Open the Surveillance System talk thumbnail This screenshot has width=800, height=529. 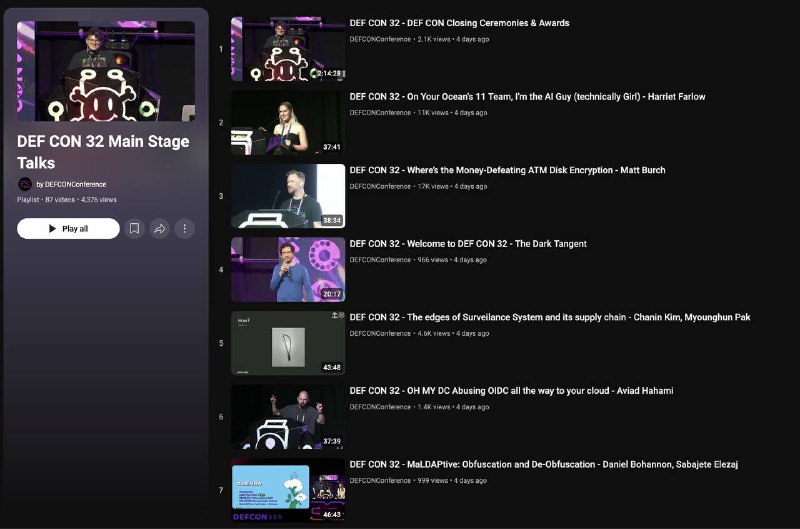(x=288, y=343)
